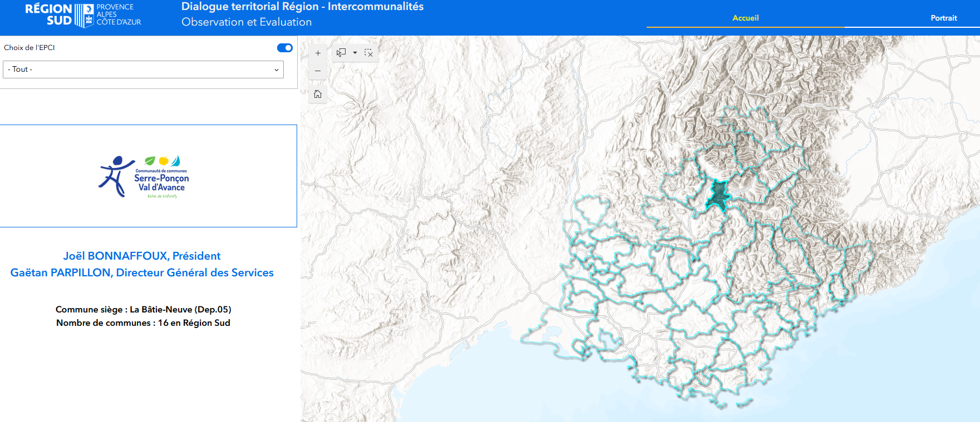980x422 pixels.
Task: Switch to the Accueil tab
Action: [745, 18]
